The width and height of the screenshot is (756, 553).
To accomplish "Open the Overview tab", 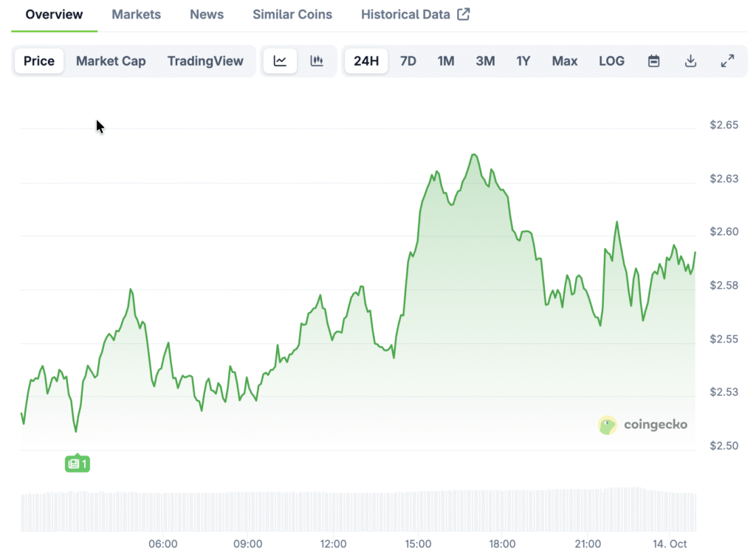I will pos(54,15).
